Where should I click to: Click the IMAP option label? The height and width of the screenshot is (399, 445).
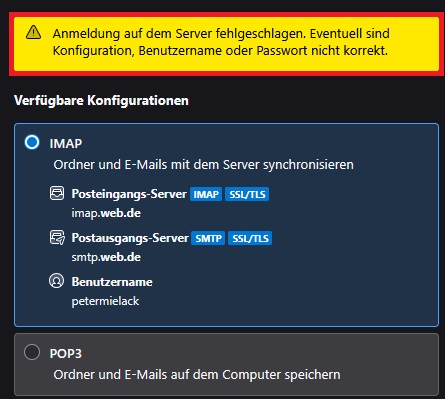point(66,143)
